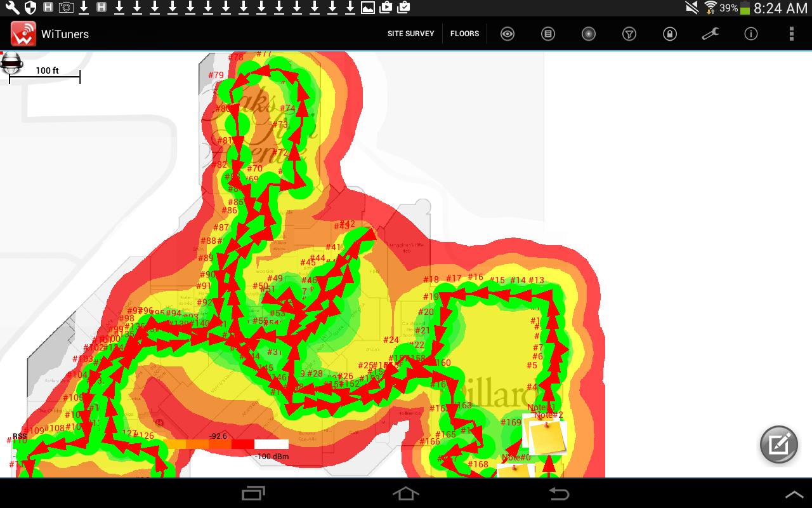Tap the heatmap radial circle icon
The height and width of the screenshot is (508, 812).
(x=589, y=34)
